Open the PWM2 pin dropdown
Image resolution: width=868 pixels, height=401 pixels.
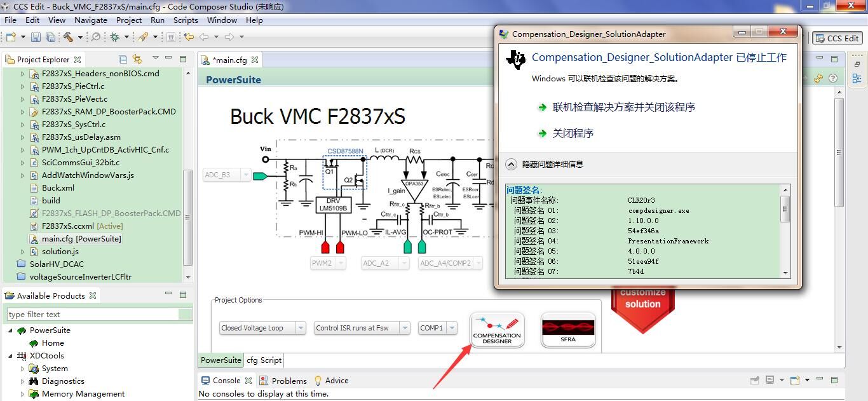click(x=328, y=263)
